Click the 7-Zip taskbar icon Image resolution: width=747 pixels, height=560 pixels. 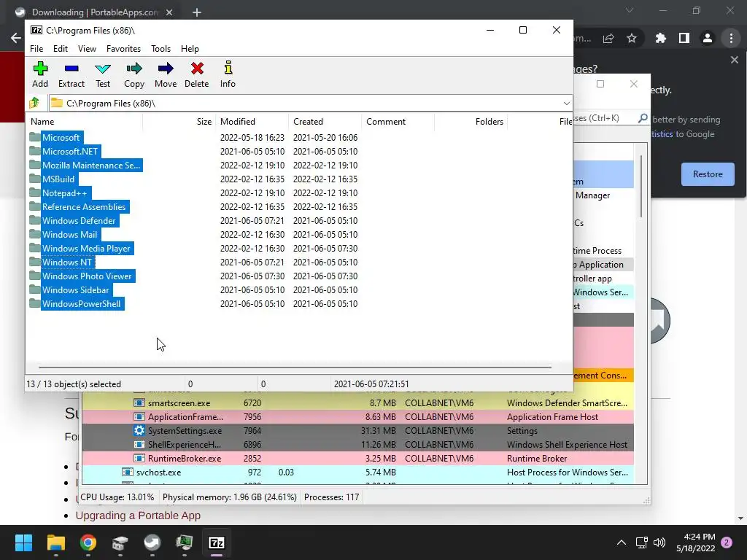pyautogui.click(x=217, y=542)
